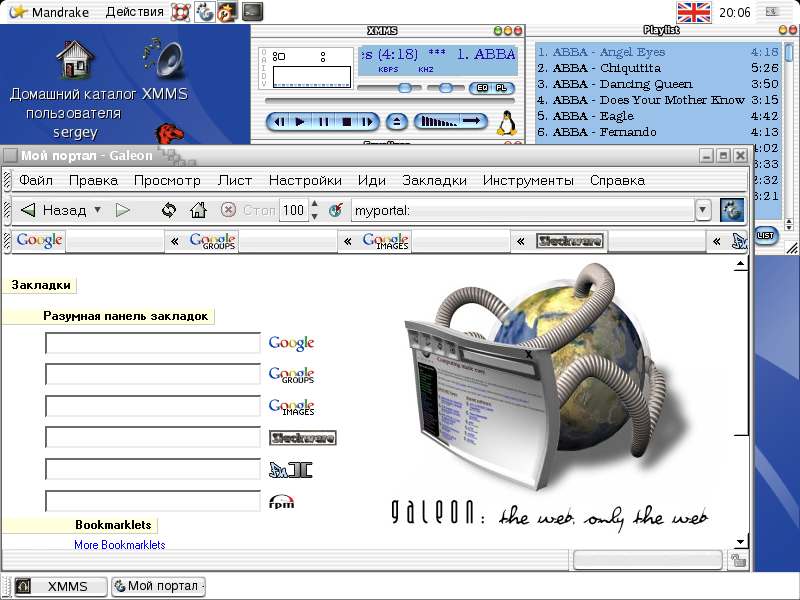Increase zoom with stepper up arrow
This screenshot has width=800, height=600.
point(315,205)
